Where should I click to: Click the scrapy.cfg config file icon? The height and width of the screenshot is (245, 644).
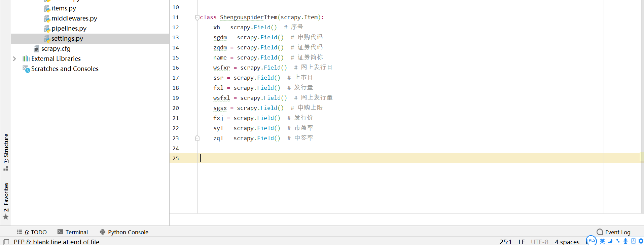tap(36, 49)
